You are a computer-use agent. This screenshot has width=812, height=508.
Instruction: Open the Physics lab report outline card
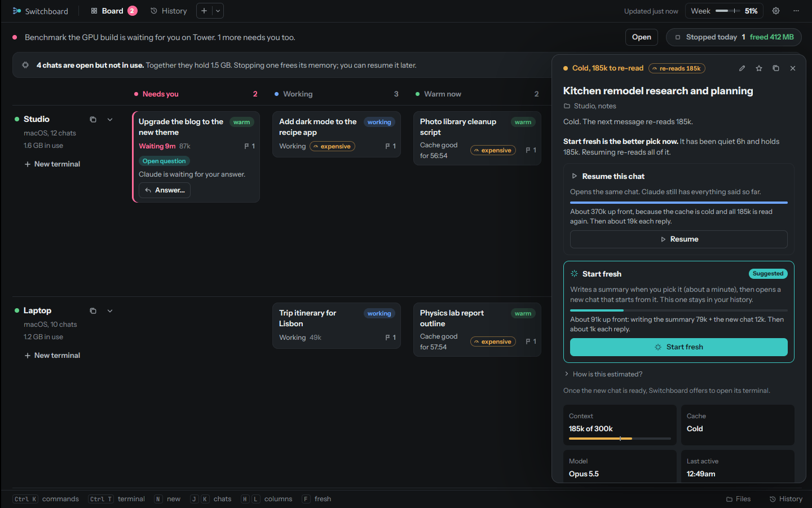click(x=477, y=330)
